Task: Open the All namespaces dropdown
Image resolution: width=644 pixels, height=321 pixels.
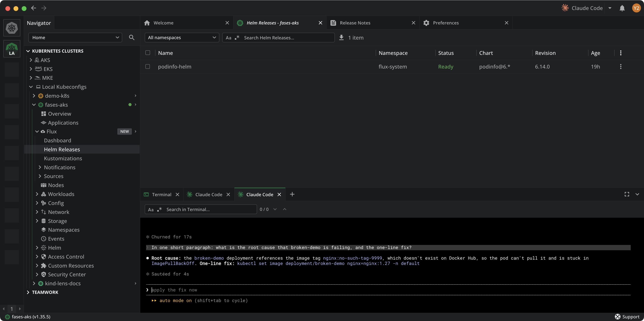Action: pyautogui.click(x=182, y=38)
